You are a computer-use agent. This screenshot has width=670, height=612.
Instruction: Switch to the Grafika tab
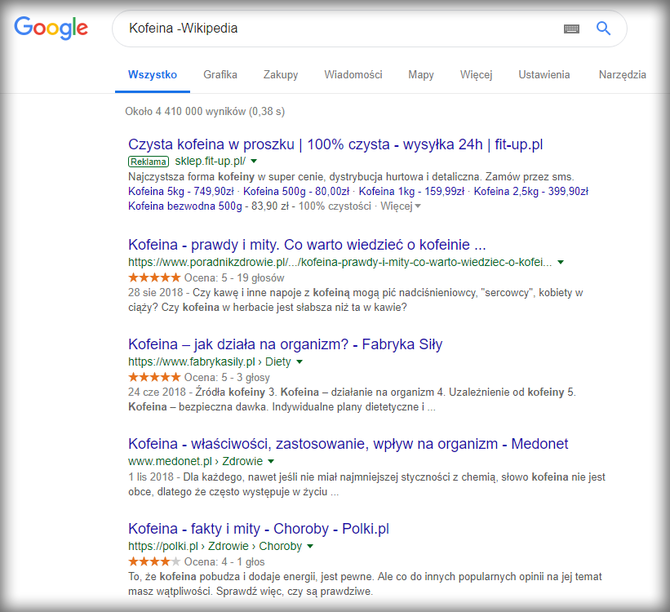(x=220, y=74)
